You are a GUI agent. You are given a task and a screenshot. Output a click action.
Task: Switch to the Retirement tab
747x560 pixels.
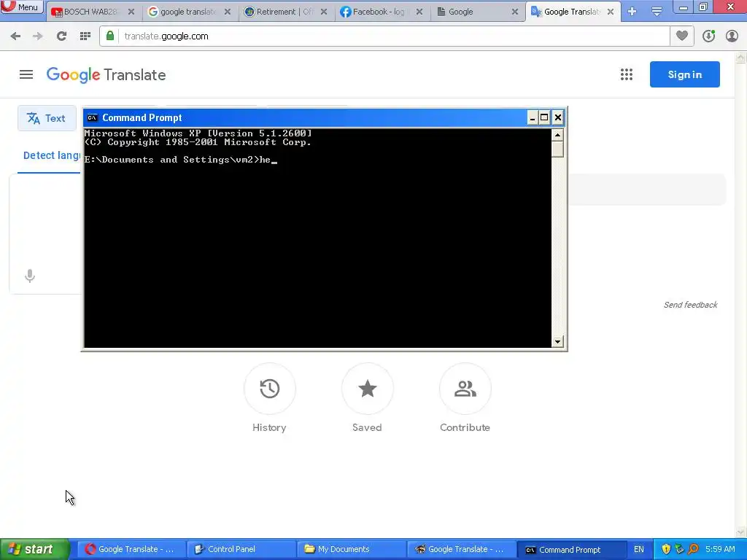point(285,12)
